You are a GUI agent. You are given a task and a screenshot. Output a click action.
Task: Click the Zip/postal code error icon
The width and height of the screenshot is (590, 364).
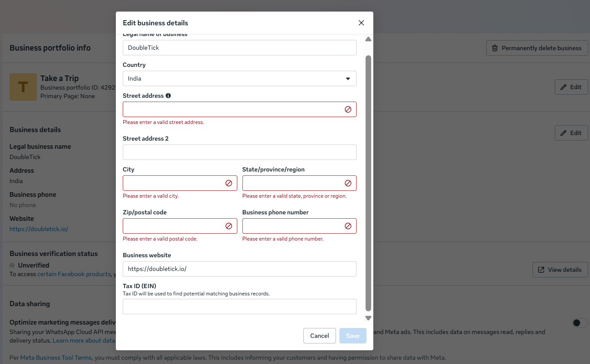tap(229, 226)
